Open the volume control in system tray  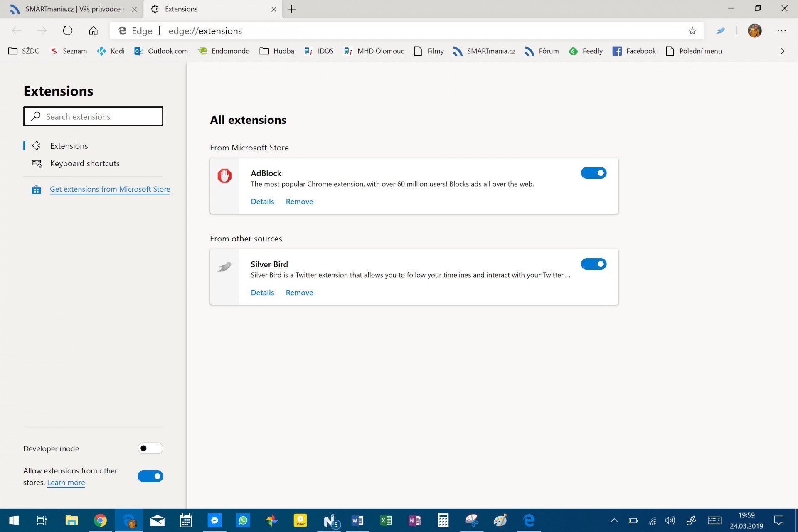click(x=670, y=520)
